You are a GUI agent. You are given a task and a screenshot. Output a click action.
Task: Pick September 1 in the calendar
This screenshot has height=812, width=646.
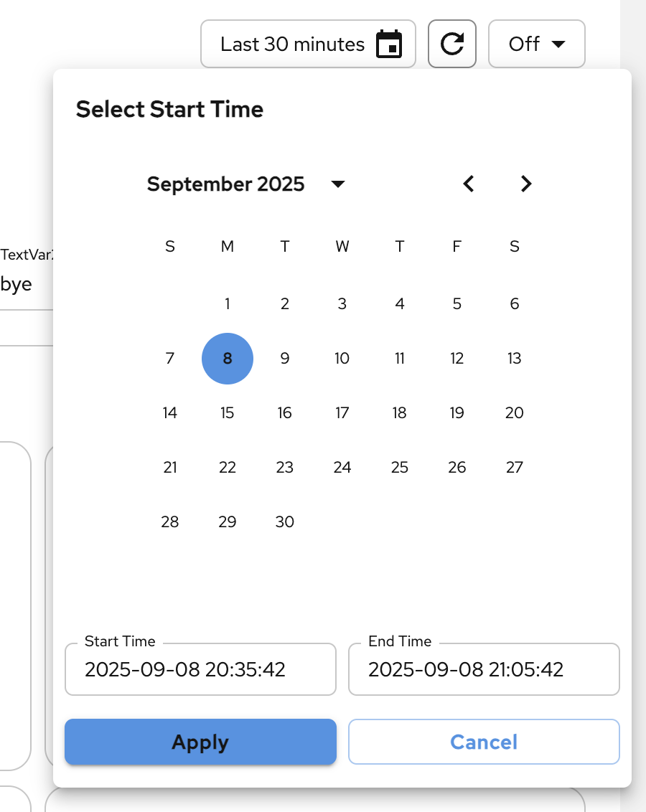click(x=228, y=304)
